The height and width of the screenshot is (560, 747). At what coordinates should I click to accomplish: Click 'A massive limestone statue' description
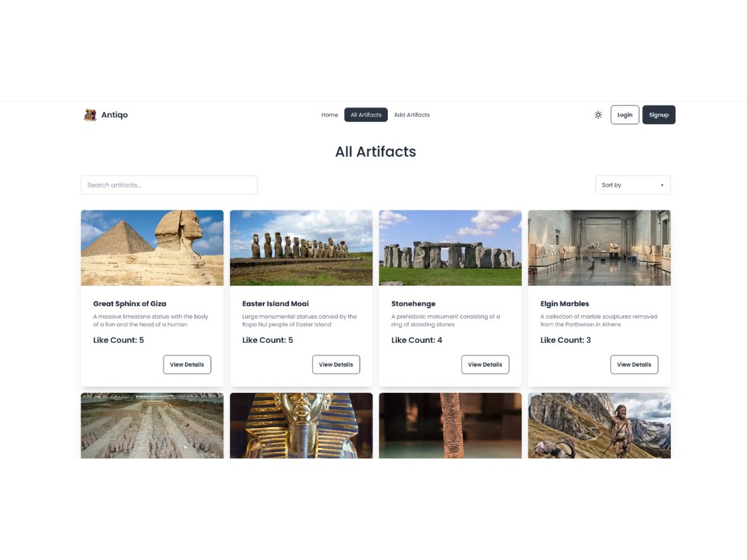tap(151, 320)
